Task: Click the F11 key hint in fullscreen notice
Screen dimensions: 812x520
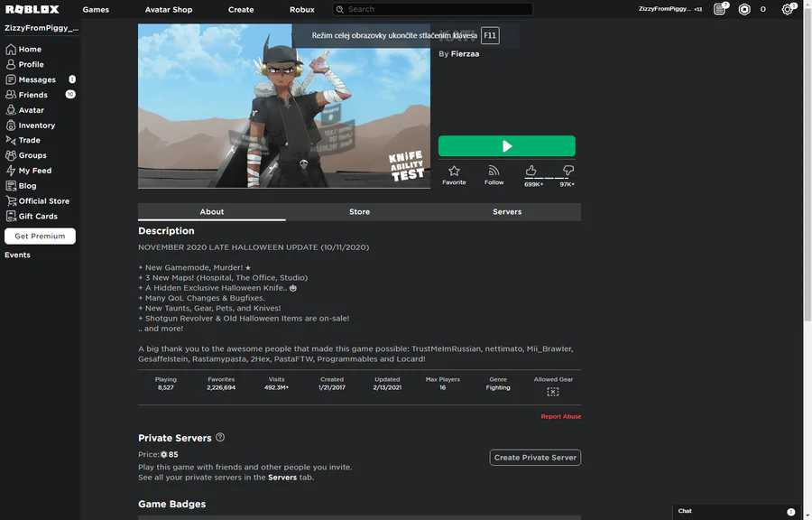Action: tap(490, 35)
